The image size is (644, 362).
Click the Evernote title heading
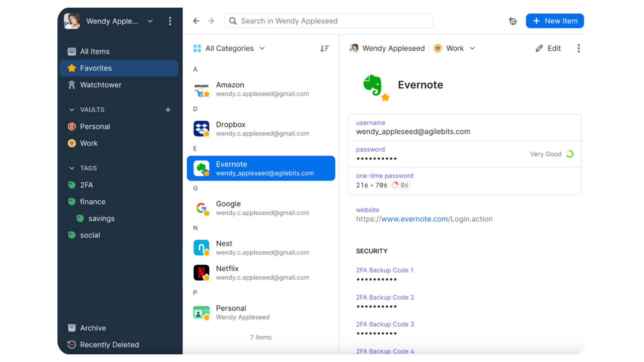(421, 85)
